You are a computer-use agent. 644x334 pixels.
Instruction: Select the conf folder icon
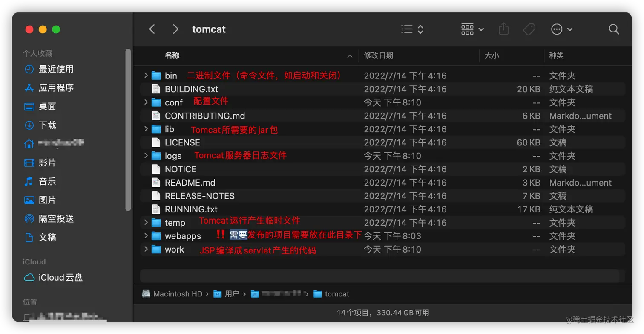[x=156, y=102]
